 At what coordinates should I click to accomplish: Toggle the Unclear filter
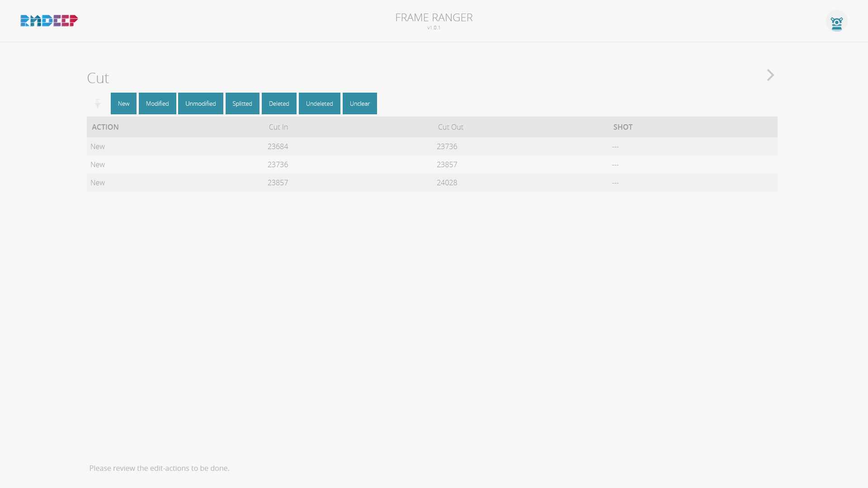pos(359,103)
